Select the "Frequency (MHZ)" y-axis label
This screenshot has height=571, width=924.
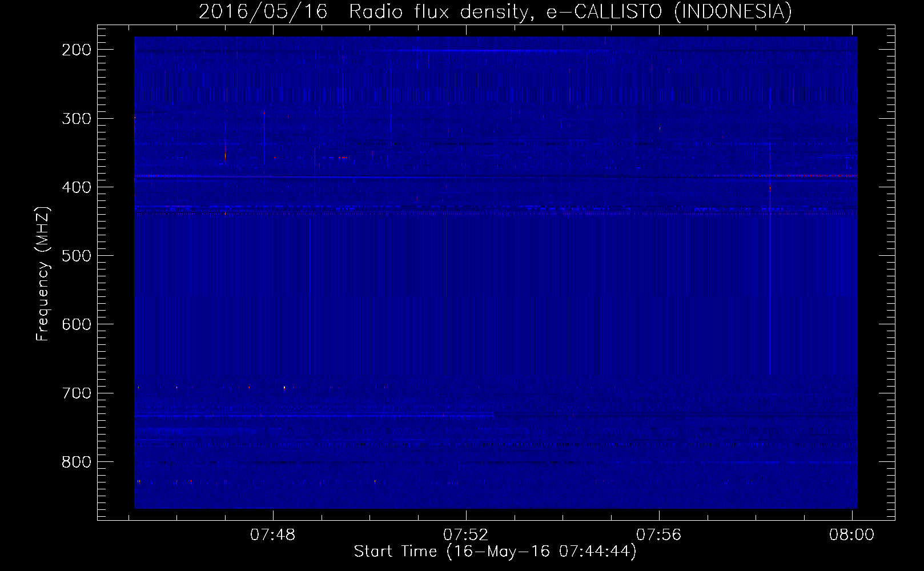43,274
